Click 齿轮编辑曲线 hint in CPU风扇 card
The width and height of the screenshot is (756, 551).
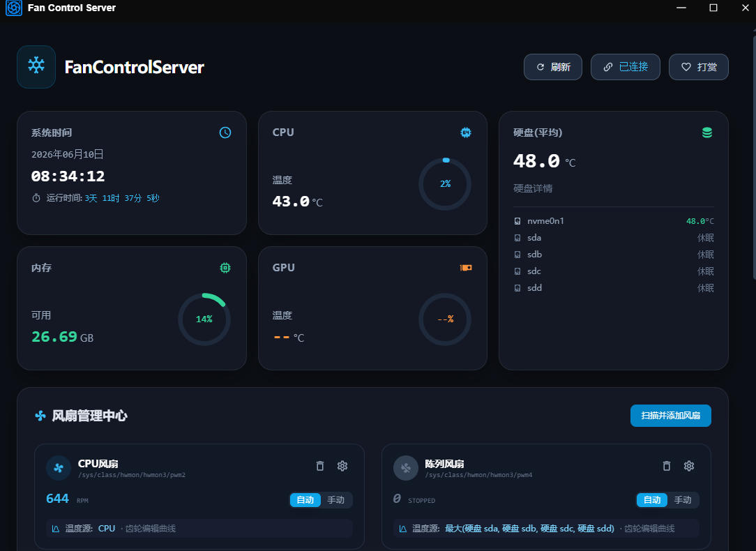pos(151,529)
